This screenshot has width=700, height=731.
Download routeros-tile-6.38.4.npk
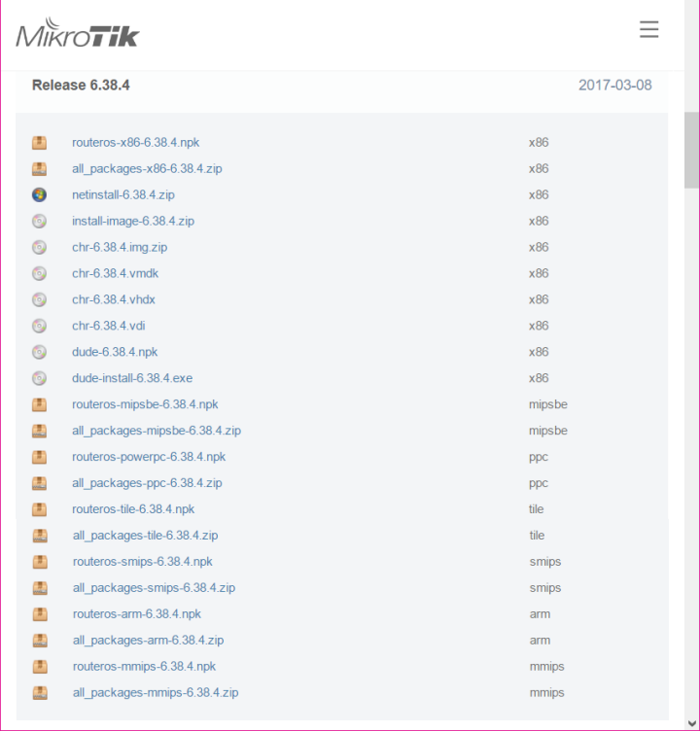(133, 508)
